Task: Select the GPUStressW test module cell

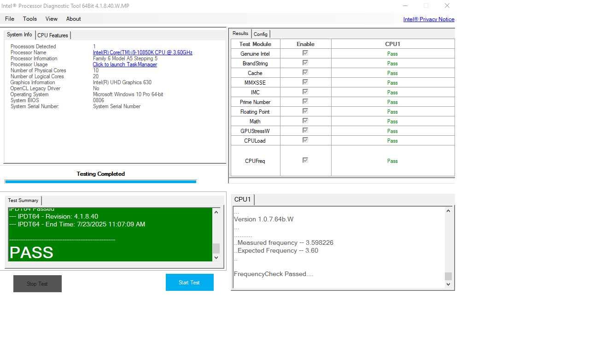Action: point(255,131)
